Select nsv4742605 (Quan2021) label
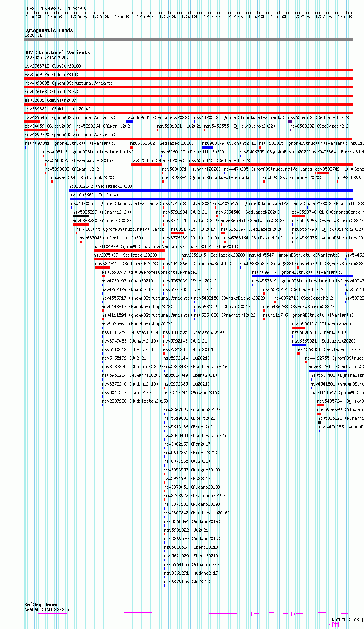The height and width of the screenshot is (629, 364). tap(188, 203)
